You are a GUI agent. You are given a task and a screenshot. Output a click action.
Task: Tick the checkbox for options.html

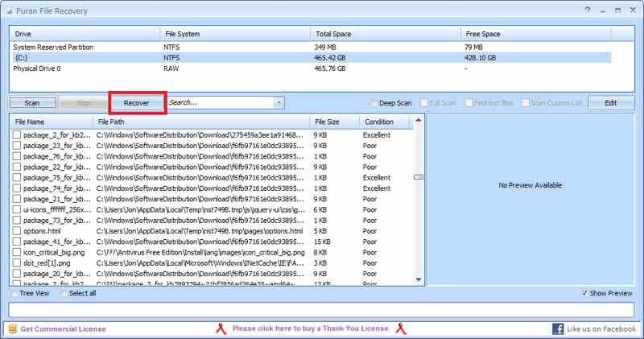[x=17, y=231]
